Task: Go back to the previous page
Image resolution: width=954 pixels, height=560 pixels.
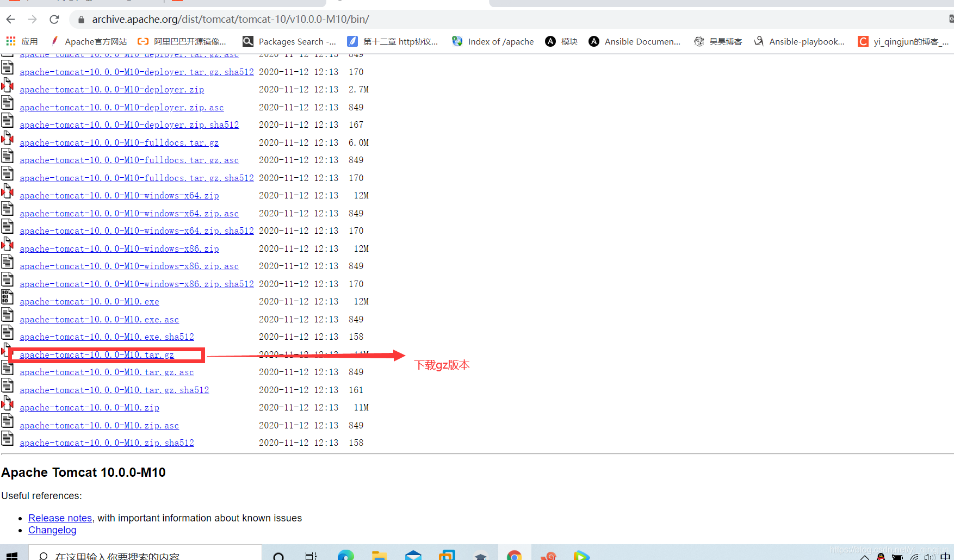Action: (11, 20)
